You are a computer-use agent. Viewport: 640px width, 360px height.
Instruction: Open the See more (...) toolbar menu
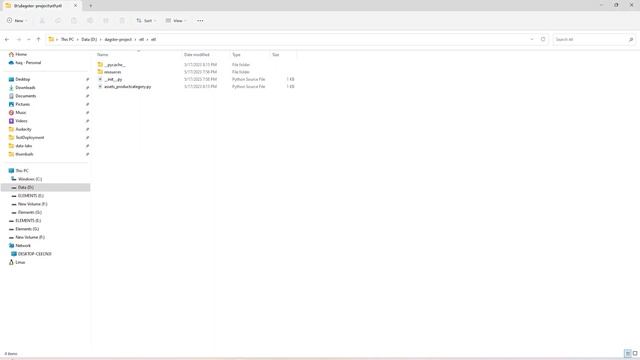(200, 20)
